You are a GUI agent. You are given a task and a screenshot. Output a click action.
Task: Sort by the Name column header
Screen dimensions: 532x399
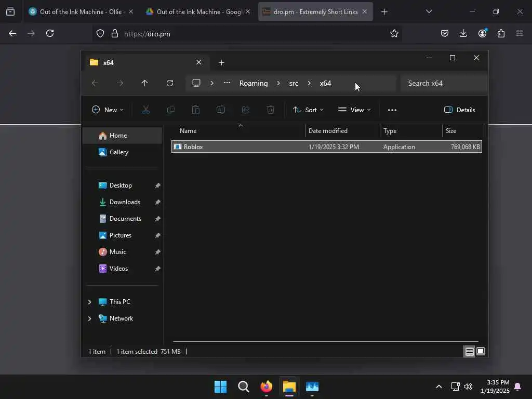(241, 130)
